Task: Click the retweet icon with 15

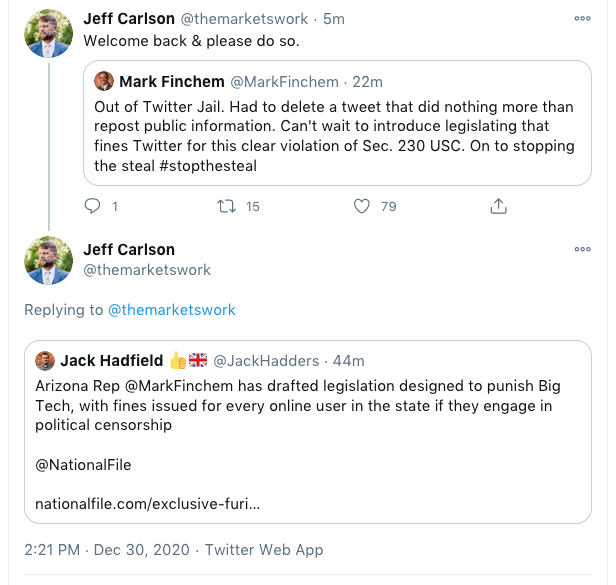Action: [227, 206]
